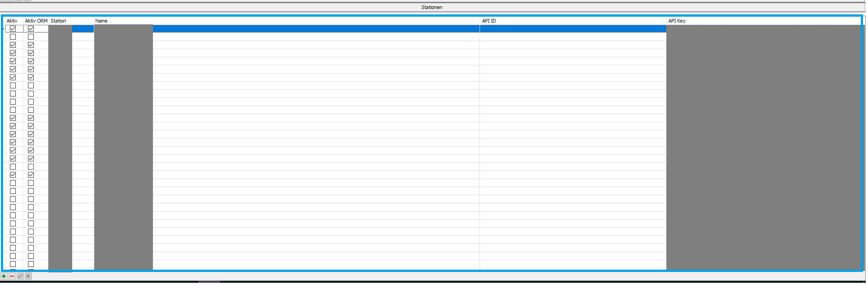The height and width of the screenshot is (285, 868).
Task: Click the API ID cell in second row
Action: click(x=573, y=37)
